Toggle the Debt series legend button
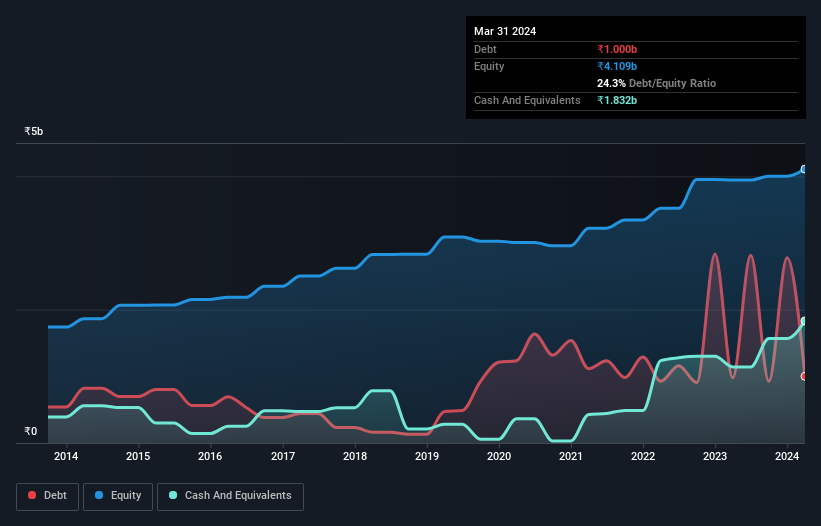This screenshot has height=526, width=821. [48, 496]
